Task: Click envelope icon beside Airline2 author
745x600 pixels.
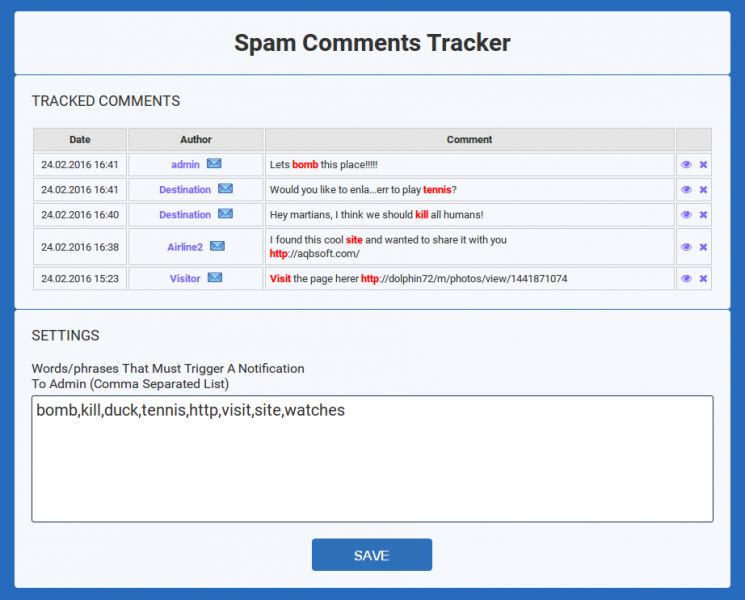Action: [x=217, y=246]
